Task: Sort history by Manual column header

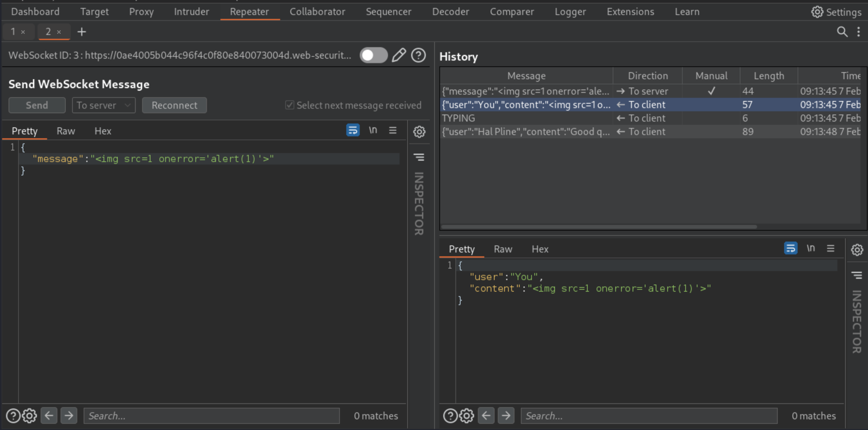Action: click(711, 76)
